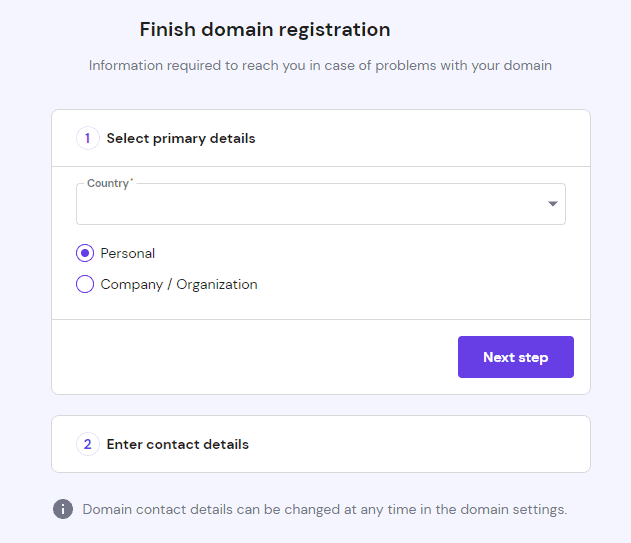Click the info icon beside domain settings note
The width and height of the screenshot is (631, 543).
coord(63,509)
